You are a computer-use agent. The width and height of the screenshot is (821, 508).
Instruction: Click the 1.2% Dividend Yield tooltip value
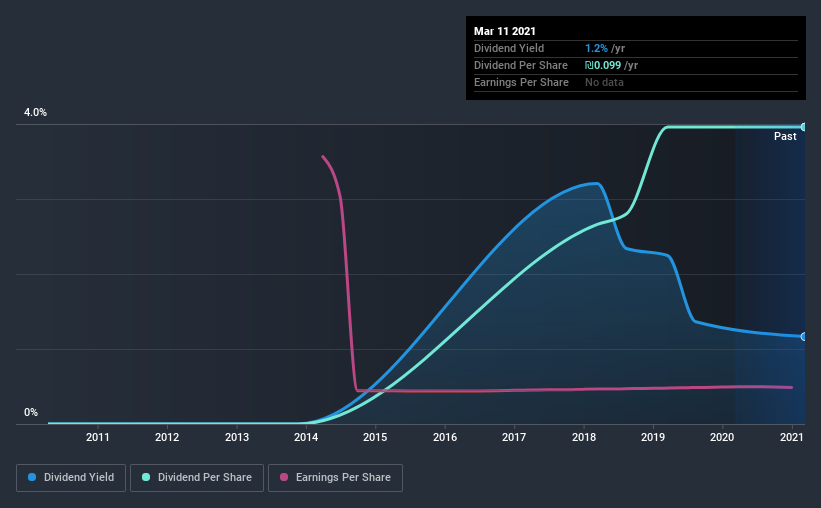click(x=596, y=48)
